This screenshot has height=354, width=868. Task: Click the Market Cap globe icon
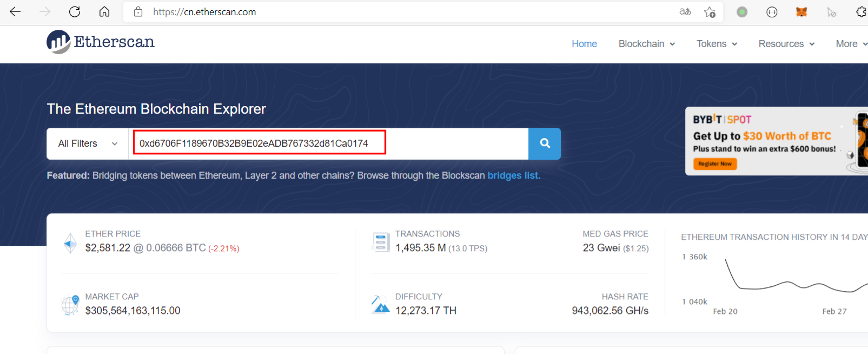(x=70, y=305)
